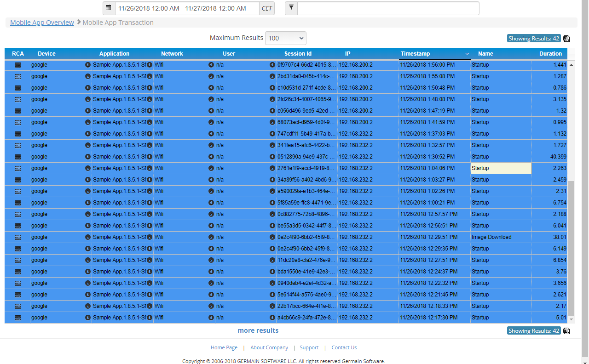Viewport: 589px width, 364px height.
Task: Open the Maximum Results dropdown
Action: (x=285, y=38)
